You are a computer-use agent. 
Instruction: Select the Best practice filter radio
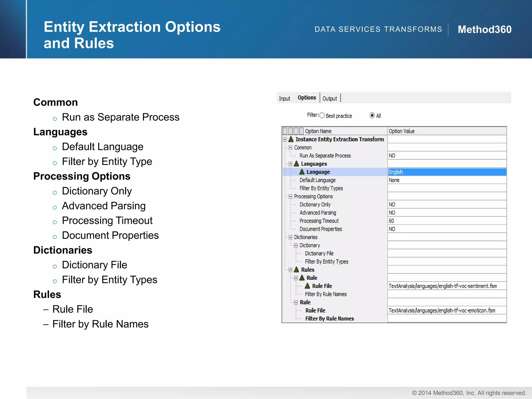point(322,115)
